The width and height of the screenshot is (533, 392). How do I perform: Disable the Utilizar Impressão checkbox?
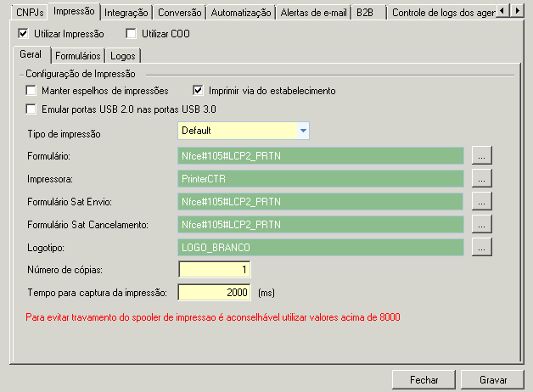tap(23, 34)
